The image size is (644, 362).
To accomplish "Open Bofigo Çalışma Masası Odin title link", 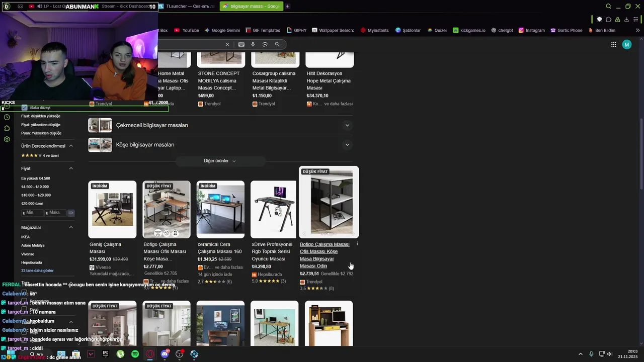I will [x=325, y=255].
